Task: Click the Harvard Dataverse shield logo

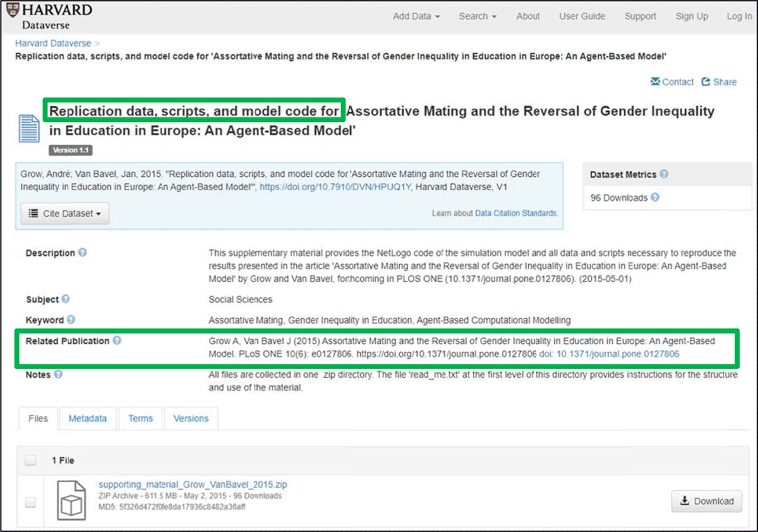Action: click(x=11, y=11)
